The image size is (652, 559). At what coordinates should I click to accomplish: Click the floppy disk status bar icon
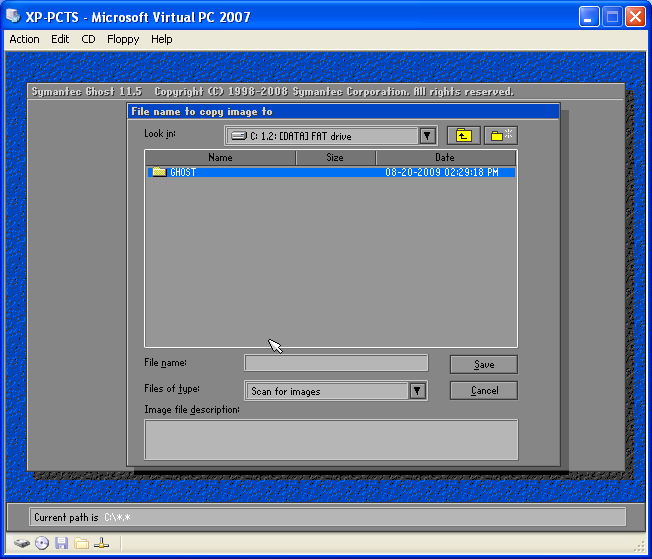[62, 543]
